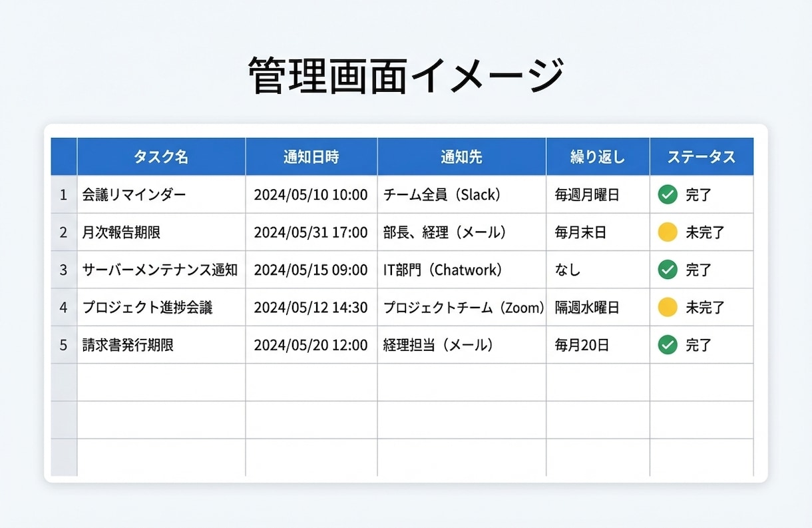Image resolution: width=812 pixels, height=528 pixels.
Task: Click yellow status dot for プロジェクト進捗会議
Action: 668,307
